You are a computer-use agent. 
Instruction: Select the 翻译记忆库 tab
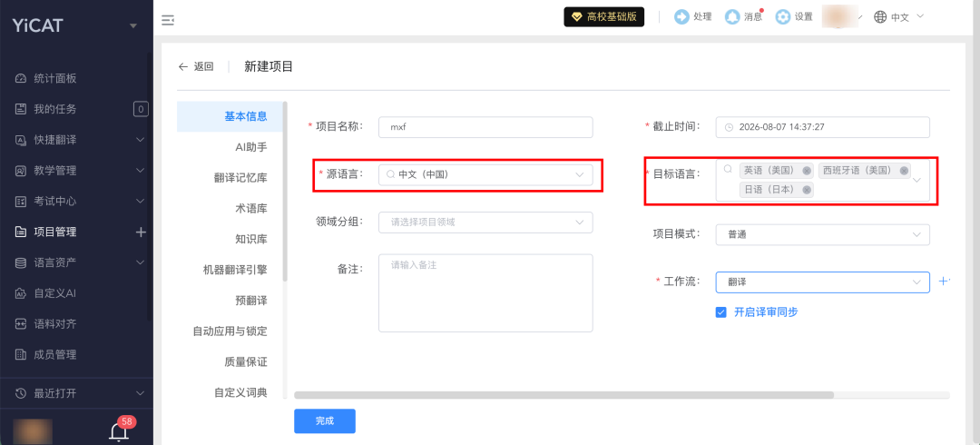click(230, 178)
